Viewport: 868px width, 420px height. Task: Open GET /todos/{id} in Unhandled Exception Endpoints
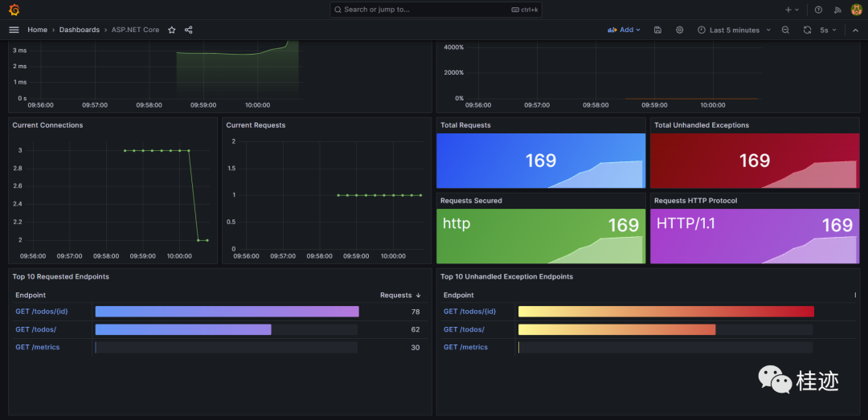[x=469, y=312]
